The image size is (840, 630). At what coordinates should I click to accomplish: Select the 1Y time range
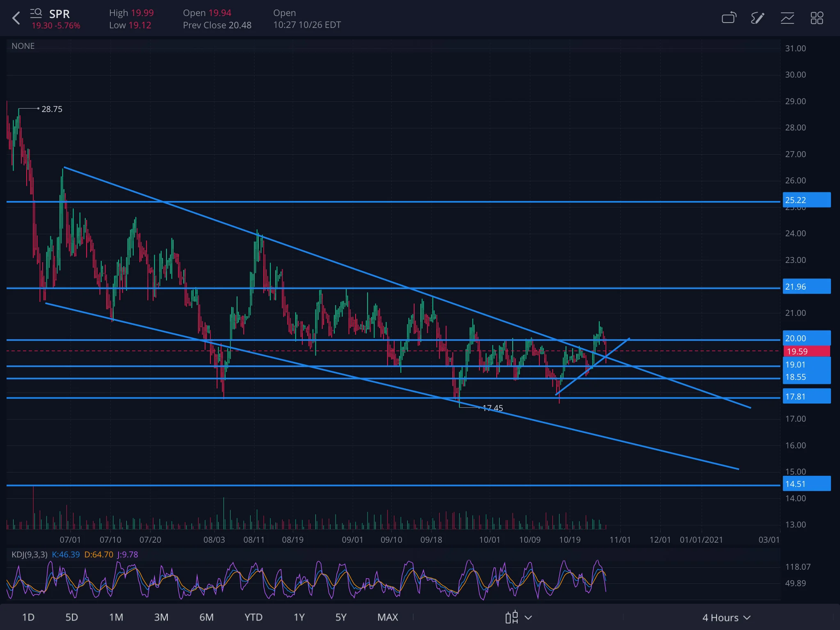[x=299, y=617]
